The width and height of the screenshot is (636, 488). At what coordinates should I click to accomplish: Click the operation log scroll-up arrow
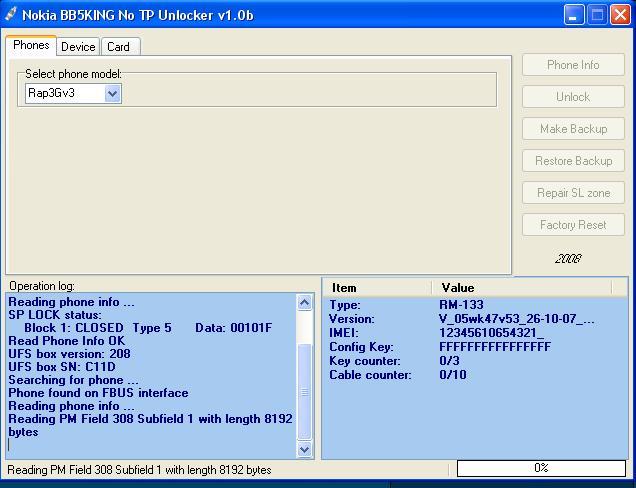[305, 303]
